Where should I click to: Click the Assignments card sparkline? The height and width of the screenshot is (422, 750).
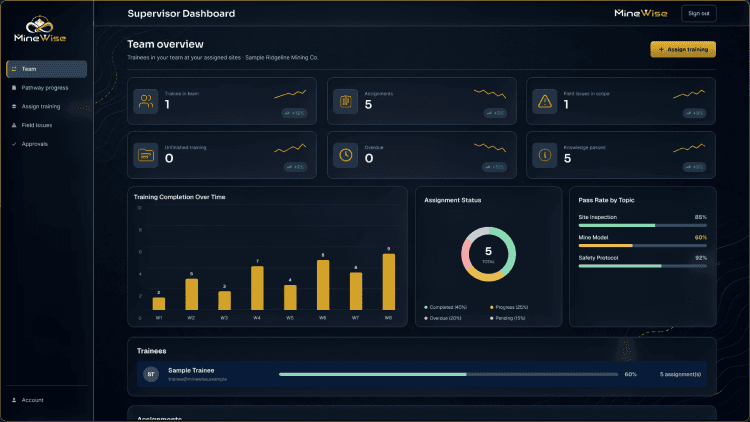tap(490, 93)
